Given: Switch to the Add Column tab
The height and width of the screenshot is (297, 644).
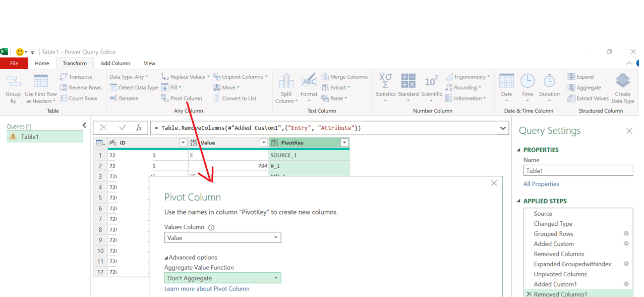Looking at the screenshot, I should [x=115, y=63].
